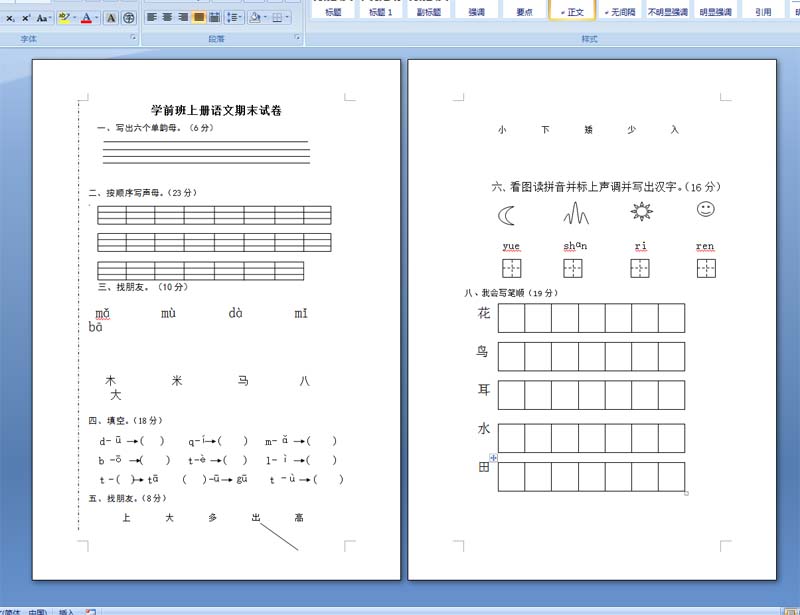Click the borders icon
This screenshot has width=800, height=615.
tap(277, 18)
